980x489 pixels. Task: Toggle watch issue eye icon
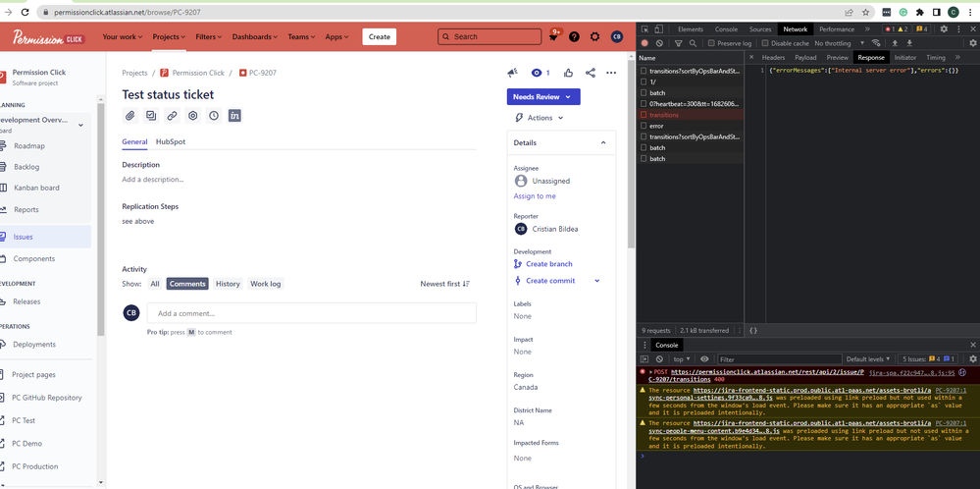pyautogui.click(x=537, y=73)
